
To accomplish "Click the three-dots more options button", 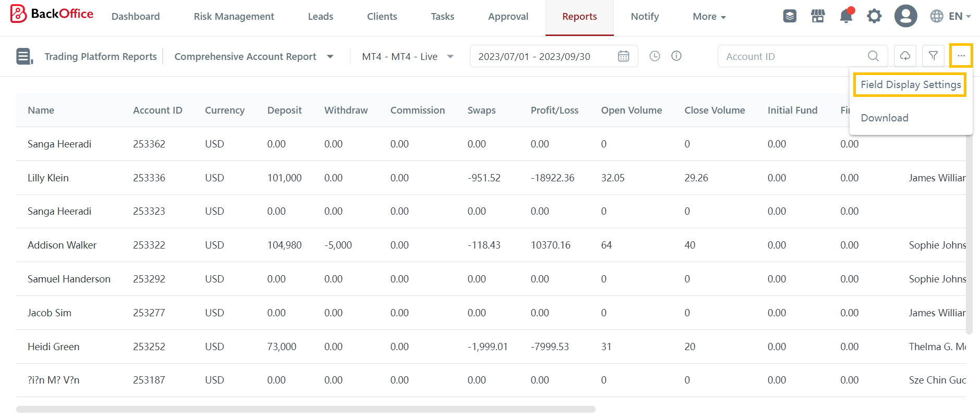I will tap(961, 56).
